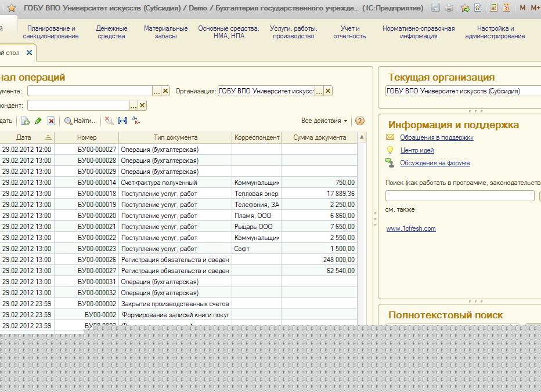Clear the document type filter field

165,91
